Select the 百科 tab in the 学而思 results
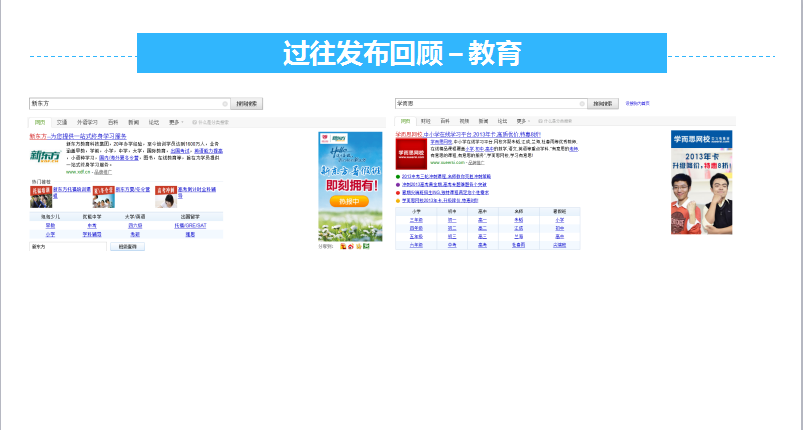The width and height of the screenshot is (803, 430). (x=445, y=121)
